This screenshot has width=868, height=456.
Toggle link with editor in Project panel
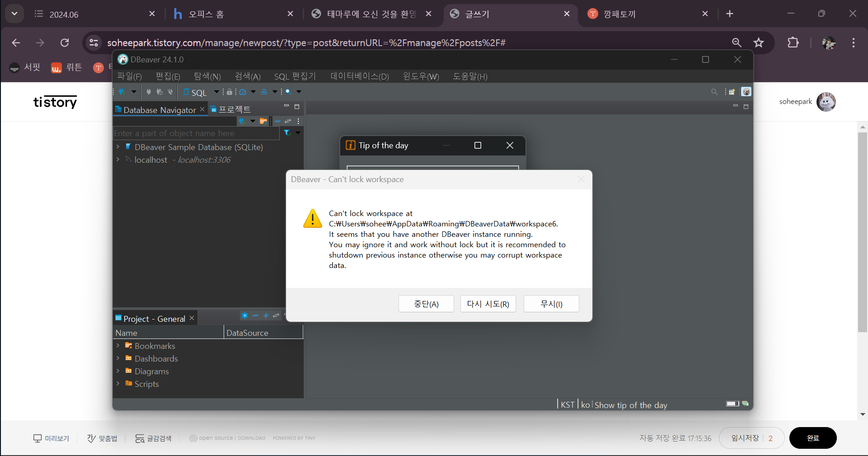[x=276, y=315]
